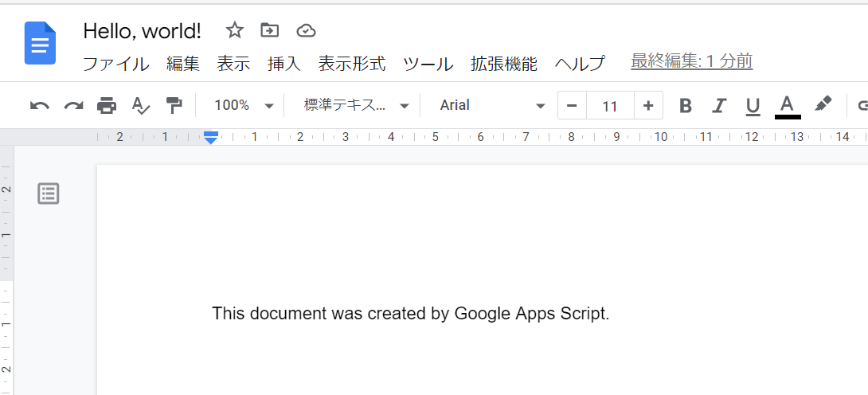Toggle underline formatting
Image resolution: width=868 pixels, height=395 pixels.
(x=753, y=106)
